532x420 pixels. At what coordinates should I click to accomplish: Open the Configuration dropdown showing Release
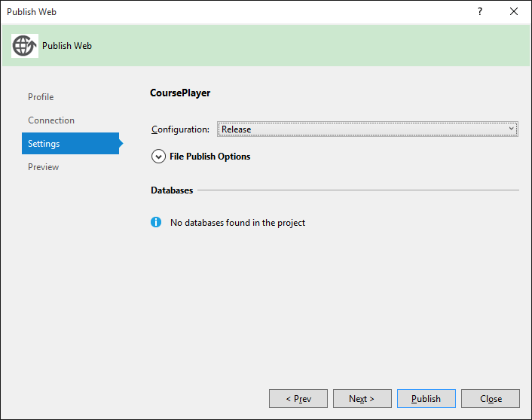(x=368, y=129)
